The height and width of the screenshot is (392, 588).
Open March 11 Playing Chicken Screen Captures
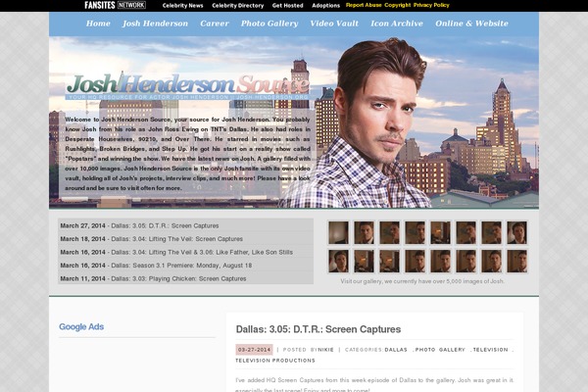[178, 278]
